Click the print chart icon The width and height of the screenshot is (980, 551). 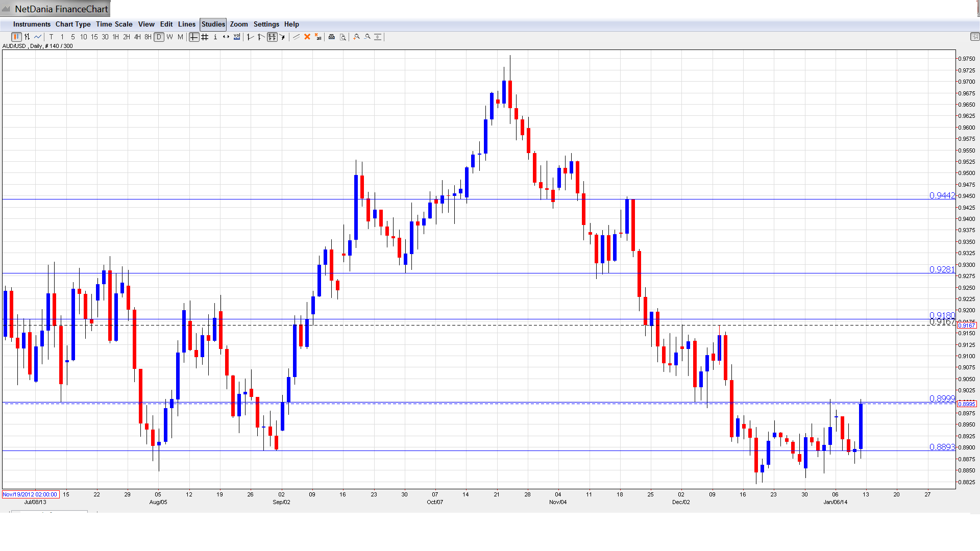point(332,37)
